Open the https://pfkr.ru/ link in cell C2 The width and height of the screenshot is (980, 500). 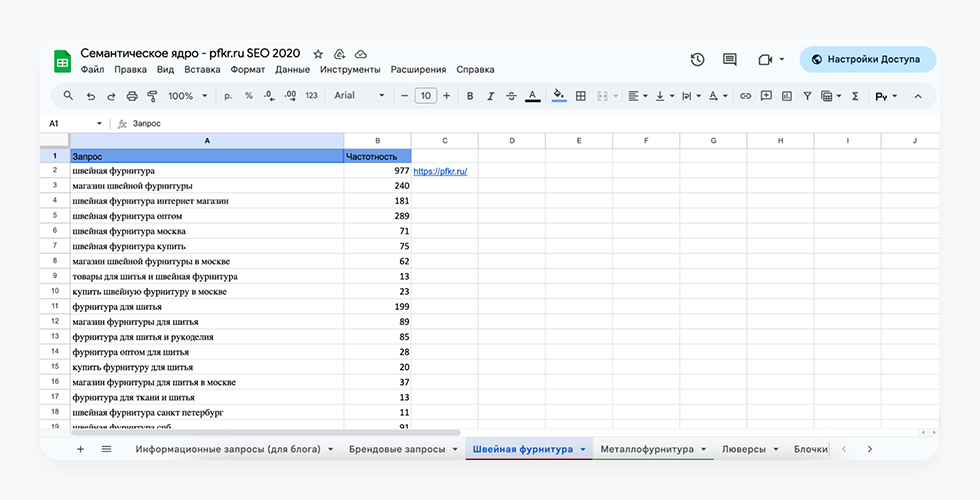[440, 171]
